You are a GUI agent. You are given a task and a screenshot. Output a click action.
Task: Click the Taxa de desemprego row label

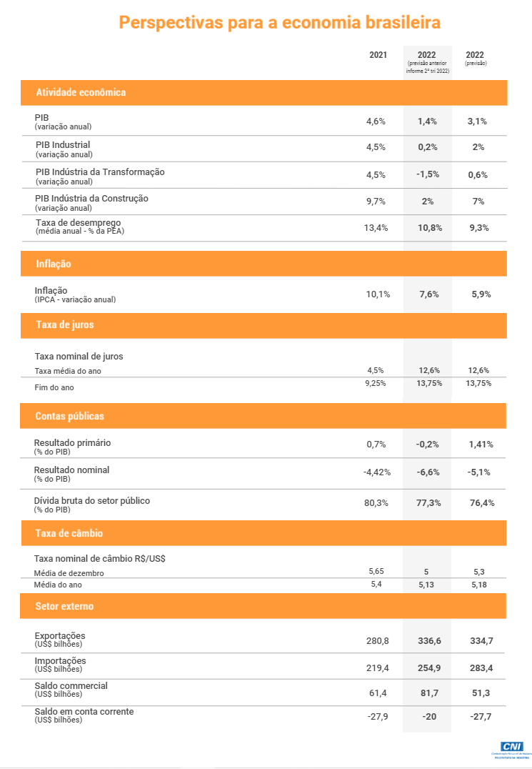tap(80, 227)
